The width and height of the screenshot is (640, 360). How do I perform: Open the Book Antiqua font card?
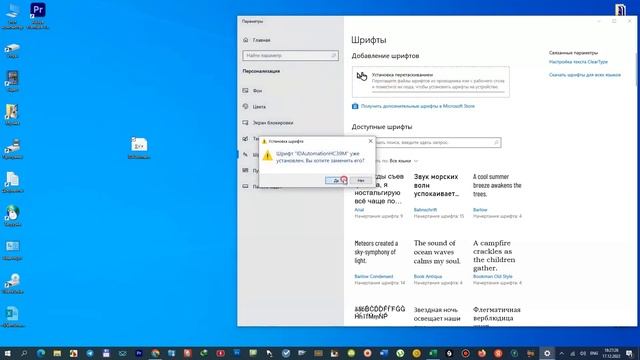point(438,262)
